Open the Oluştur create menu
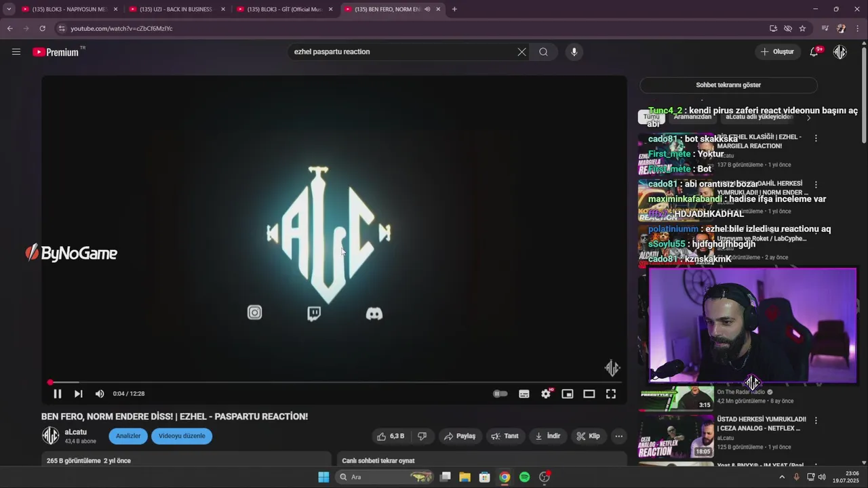The width and height of the screenshot is (868, 488). point(777,52)
